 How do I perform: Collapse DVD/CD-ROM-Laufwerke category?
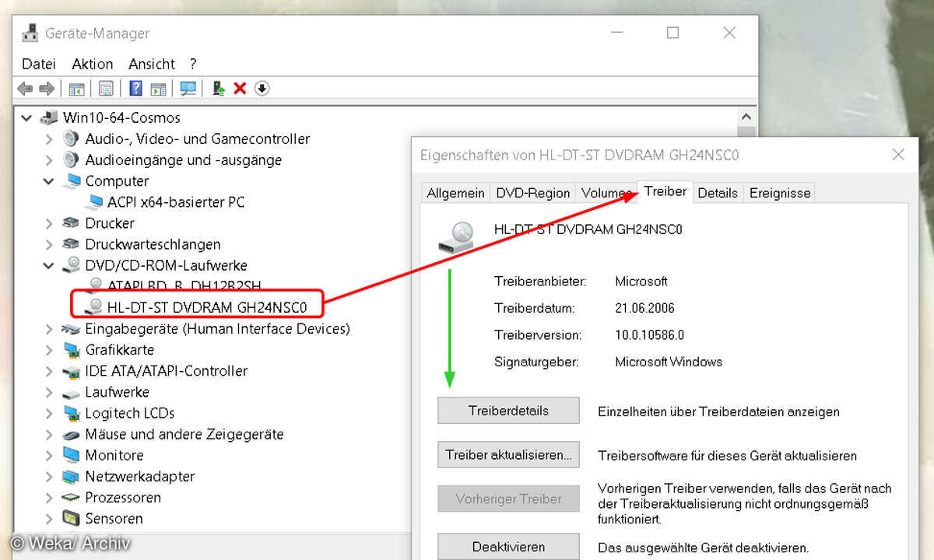pyautogui.click(x=49, y=265)
